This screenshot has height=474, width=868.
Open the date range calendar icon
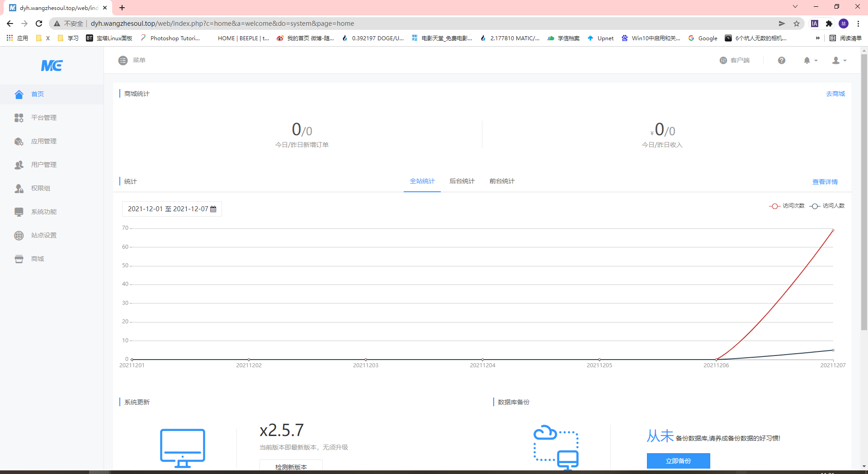pyautogui.click(x=213, y=209)
